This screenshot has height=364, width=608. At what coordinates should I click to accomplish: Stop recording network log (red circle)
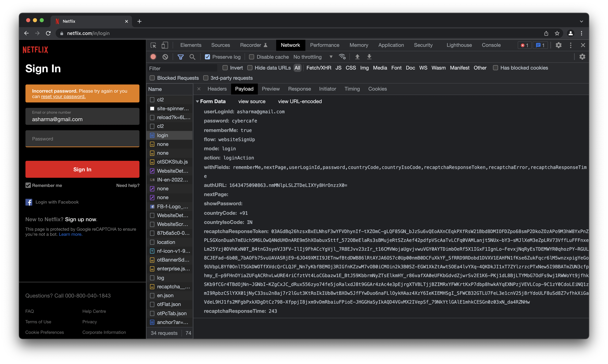[x=153, y=57]
